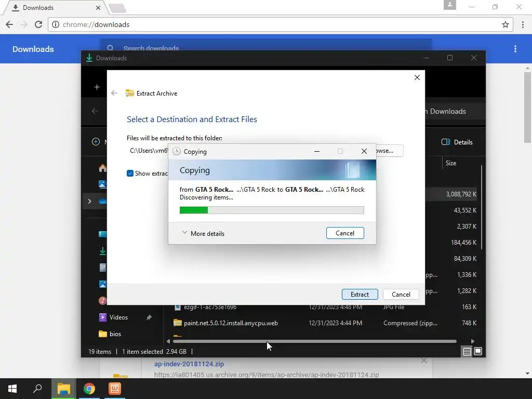Open Chrome profile user icon
The image size is (532, 399).
(449, 5)
